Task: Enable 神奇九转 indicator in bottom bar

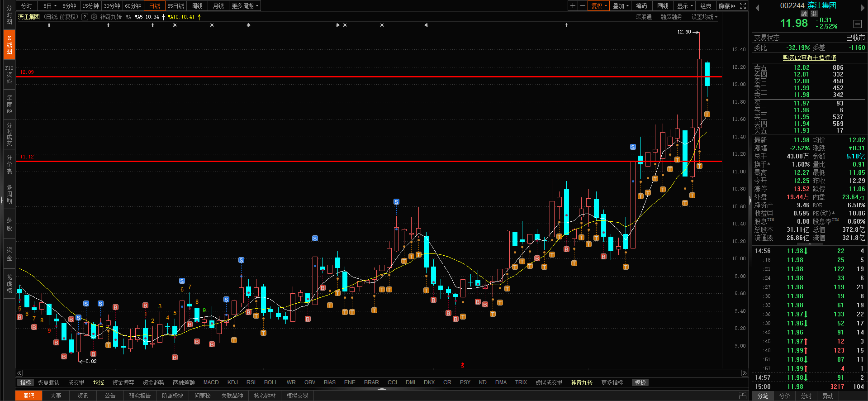Action: [582, 382]
